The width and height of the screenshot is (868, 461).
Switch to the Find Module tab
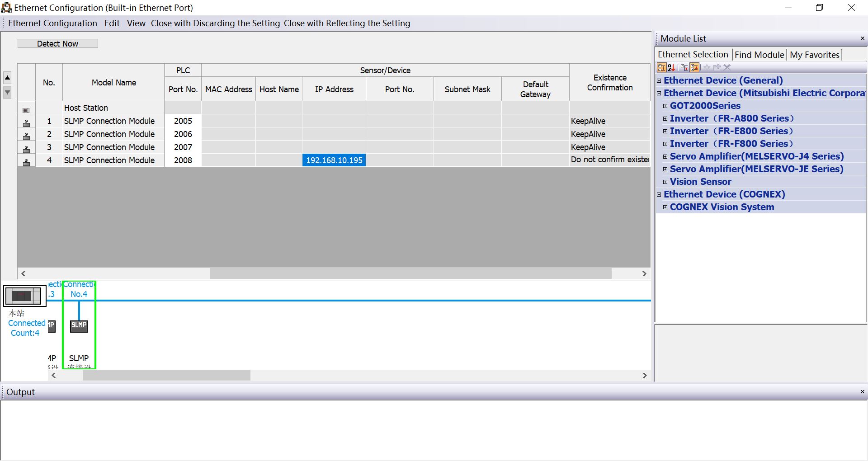tap(759, 55)
